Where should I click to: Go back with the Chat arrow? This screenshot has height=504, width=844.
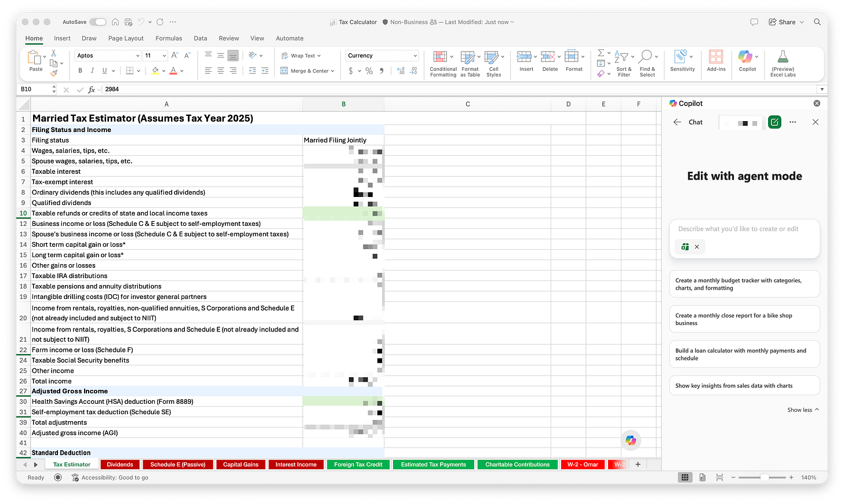pos(677,122)
